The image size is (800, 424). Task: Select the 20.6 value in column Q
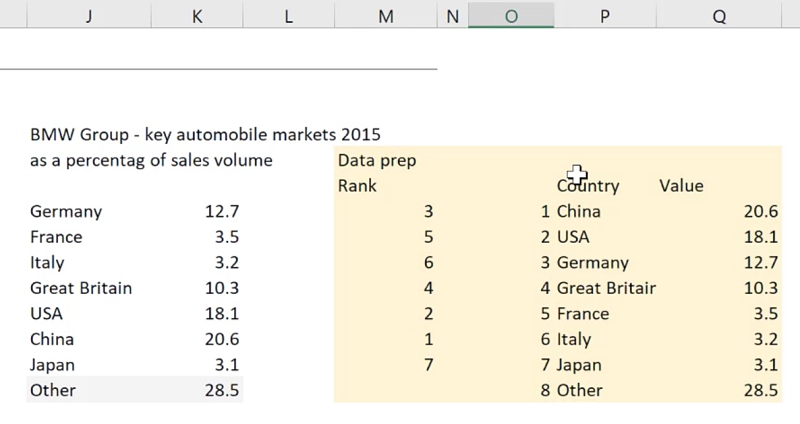click(759, 212)
